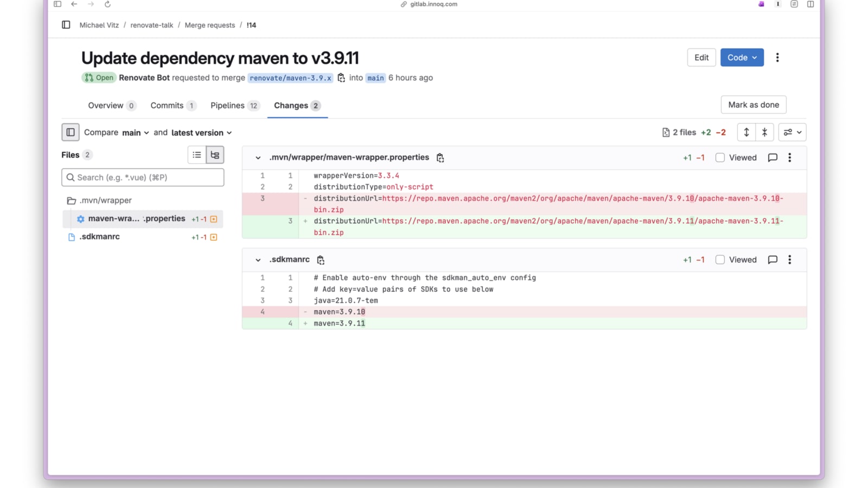Open the diff preferences settings dropdown

[793, 132]
